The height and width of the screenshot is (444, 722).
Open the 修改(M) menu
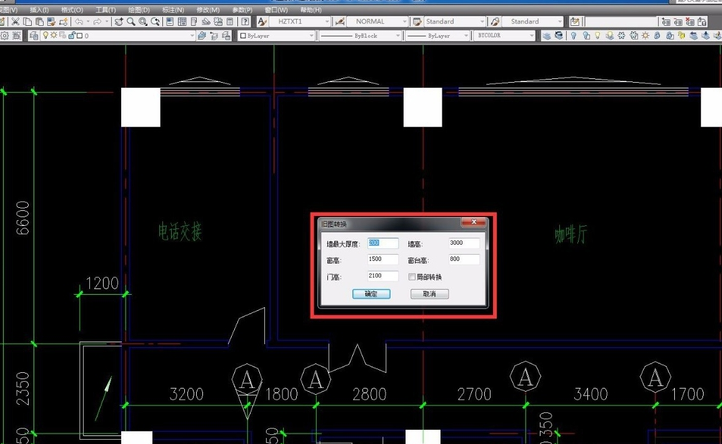click(208, 10)
